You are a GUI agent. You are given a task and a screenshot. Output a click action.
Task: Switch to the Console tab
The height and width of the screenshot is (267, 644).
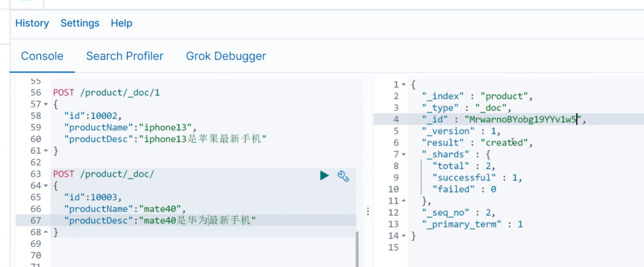click(x=42, y=56)
